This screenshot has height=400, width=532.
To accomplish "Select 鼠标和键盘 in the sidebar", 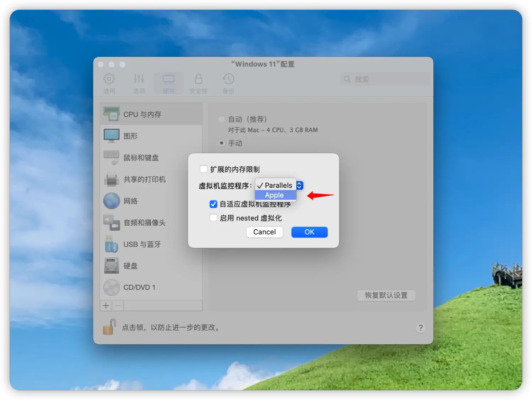I will tap(151, 157).
